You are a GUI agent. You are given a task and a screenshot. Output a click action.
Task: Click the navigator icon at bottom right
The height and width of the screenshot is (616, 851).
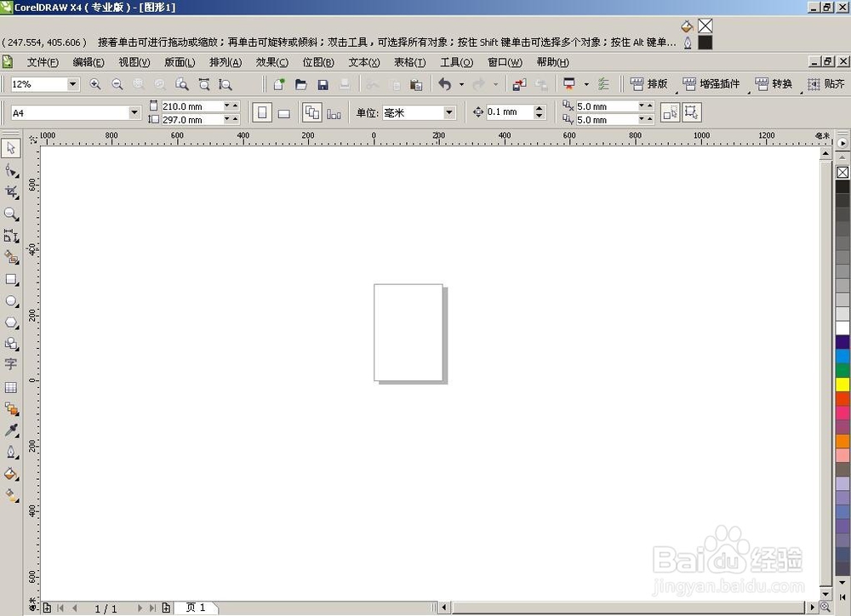coord(825,607)
